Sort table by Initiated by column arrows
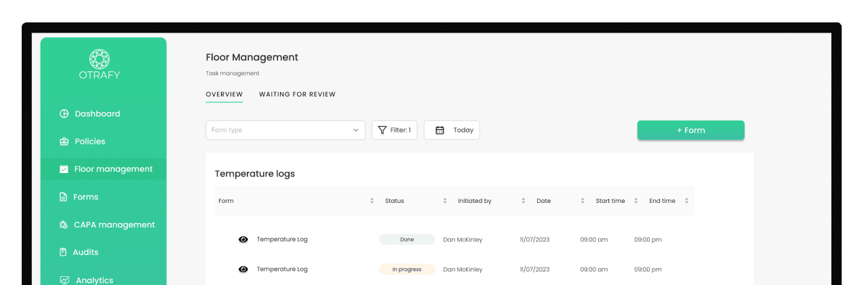The width and height of the screenshot is (868, 285). point(524,201)
